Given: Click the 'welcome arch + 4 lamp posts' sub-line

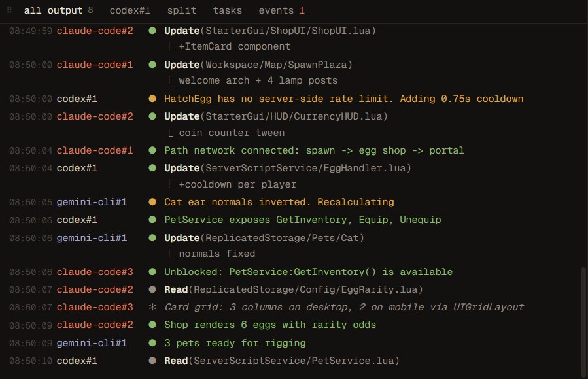Looking at the screenshot, I should [258, 80].
